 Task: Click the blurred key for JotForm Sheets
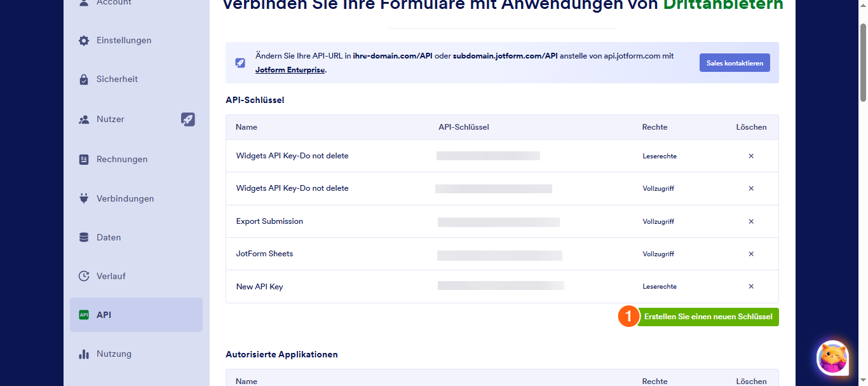point(499,255)
